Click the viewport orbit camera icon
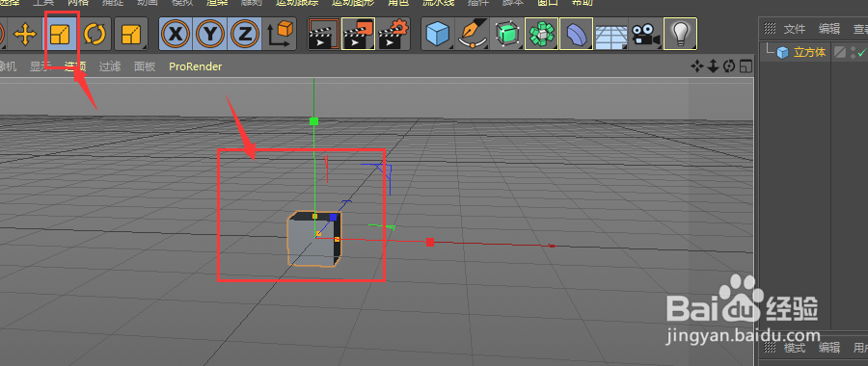This screenshot has width=868, height=366. [x=729, y=66]
